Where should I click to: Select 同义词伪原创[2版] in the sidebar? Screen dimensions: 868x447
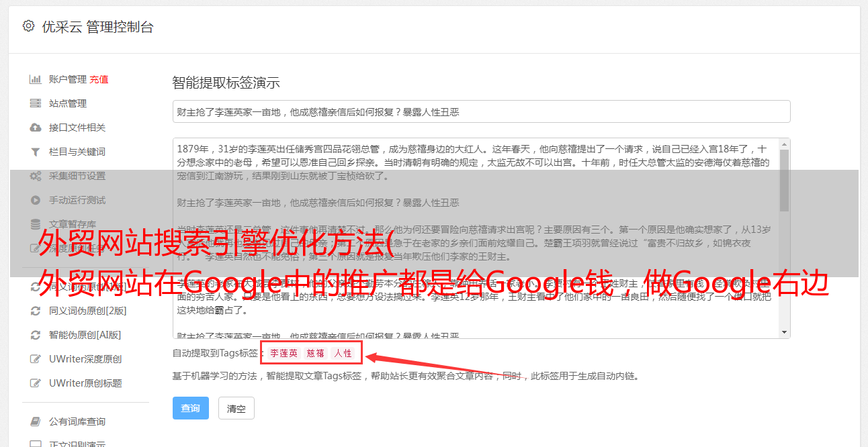pos(88,311)
